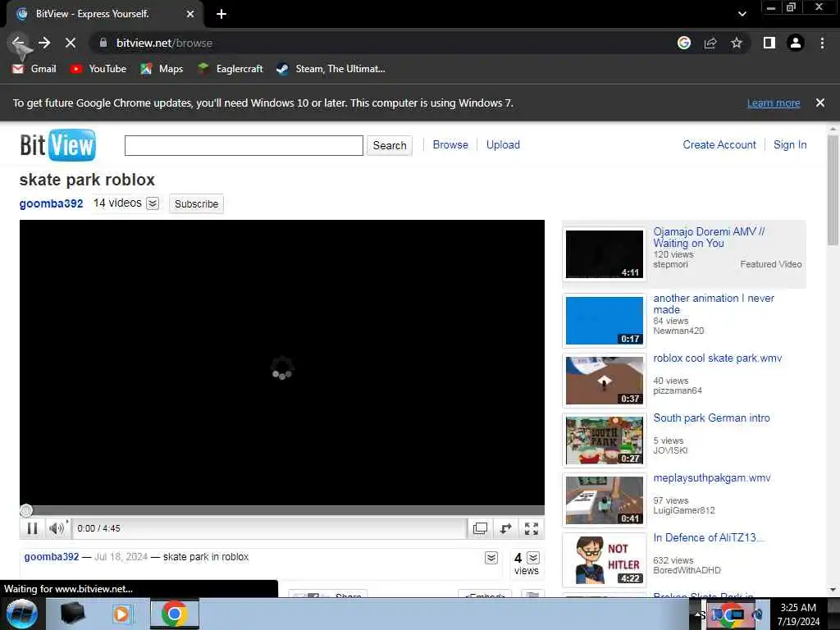The width and height of the screenshot is (840, 630).
Task: Go forward using the browser forward arrow
Action: point(44,43)
